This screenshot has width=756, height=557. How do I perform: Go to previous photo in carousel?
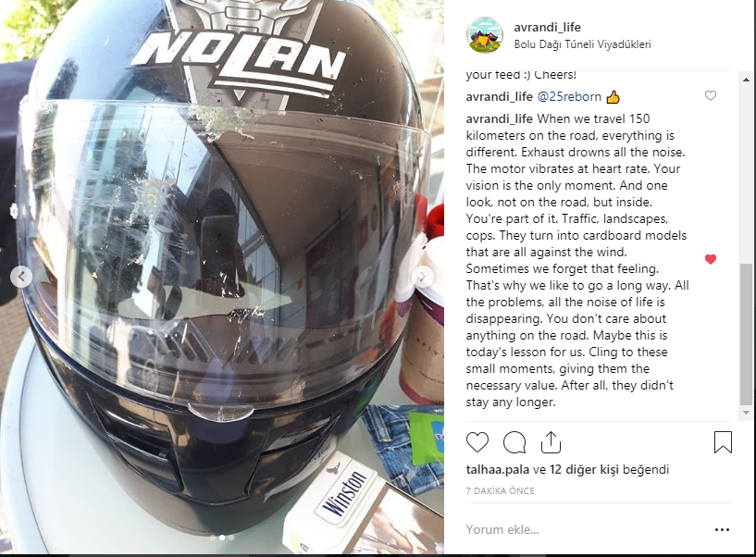click(x=21, y=277)
